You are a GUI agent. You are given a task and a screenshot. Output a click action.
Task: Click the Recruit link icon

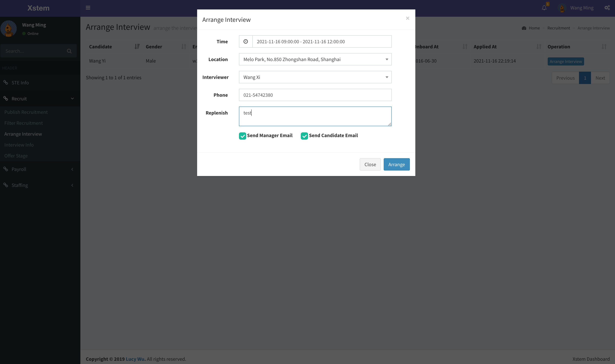tap(6, 98)
